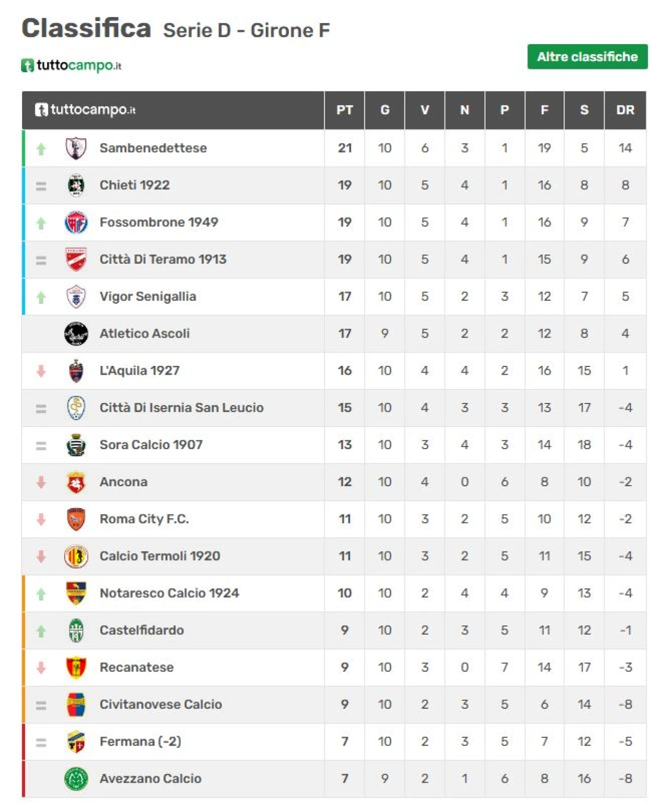Select the DR column header

(625, 110)
